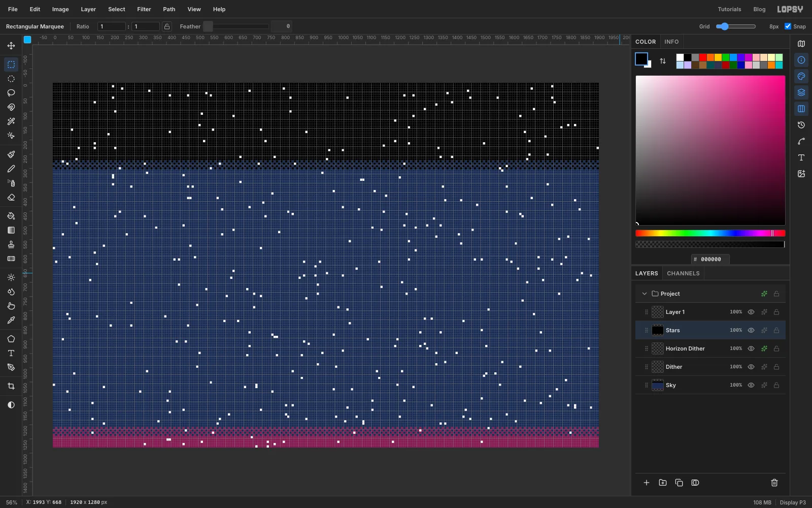Select the Sky layer thumbnail

(658, 385)
